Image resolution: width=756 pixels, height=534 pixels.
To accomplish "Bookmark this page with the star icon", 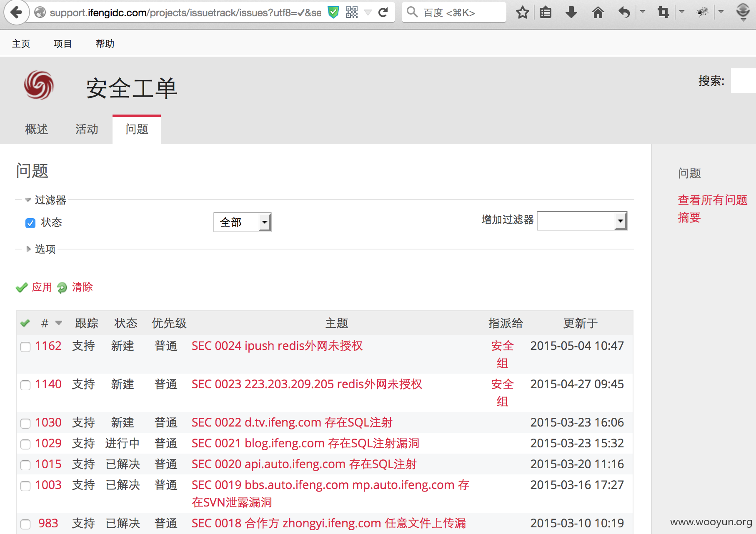I will 522,12.
